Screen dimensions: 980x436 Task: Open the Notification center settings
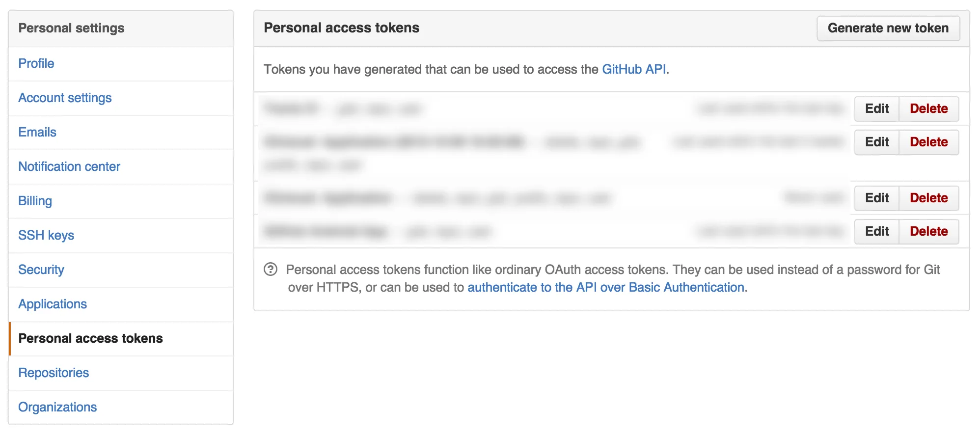[69, 166]
